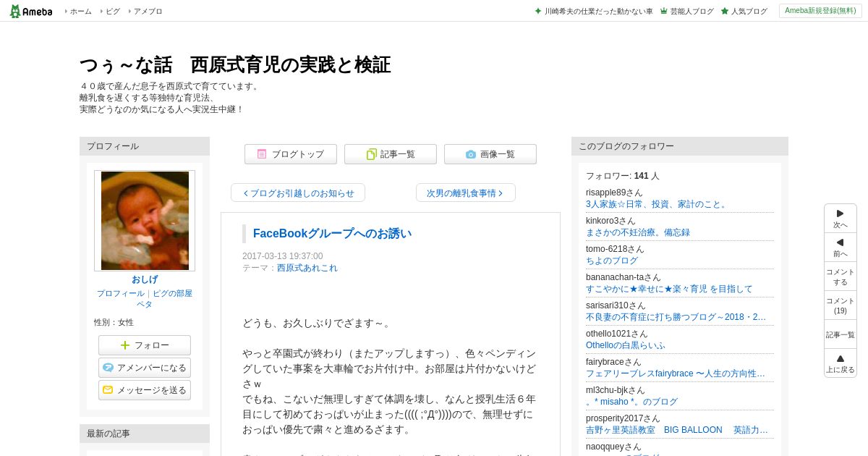Click プロフィール panel header
This screenshot has width=868, height=456.
pos(145,146)
